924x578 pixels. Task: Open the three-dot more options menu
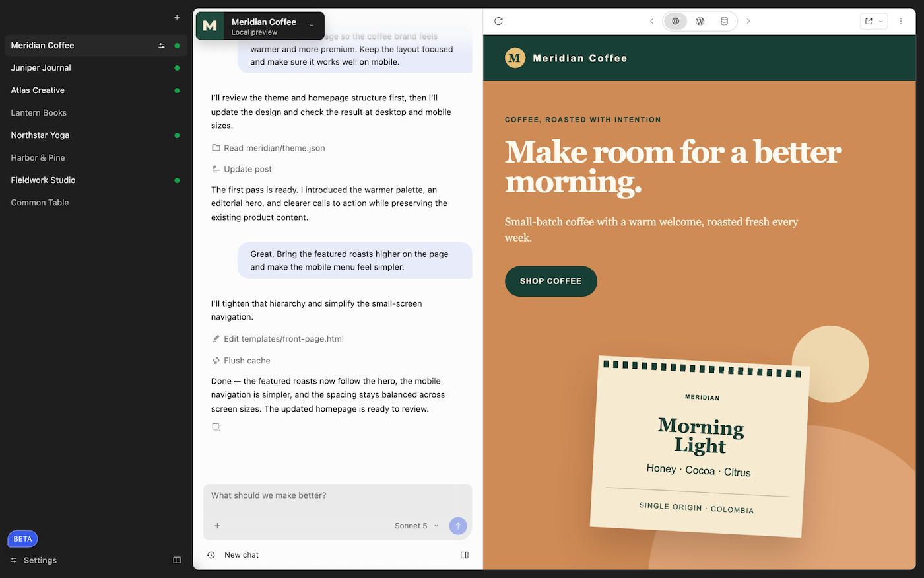point(901,21)
